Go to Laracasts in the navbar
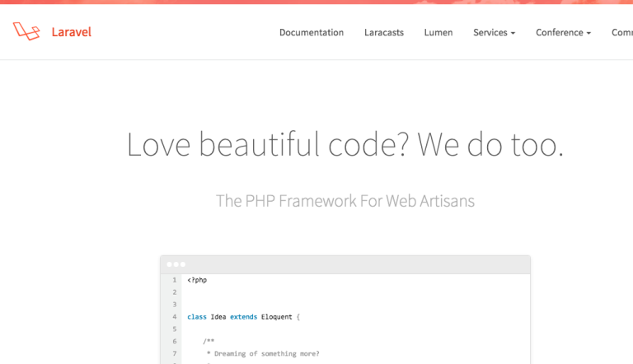 [384, 32]
